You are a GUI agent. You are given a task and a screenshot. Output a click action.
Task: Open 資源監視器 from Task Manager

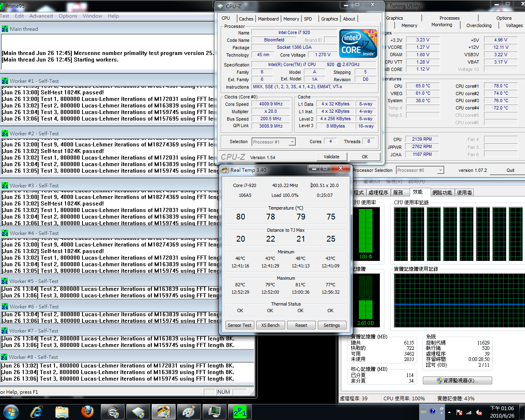point(457,381)
